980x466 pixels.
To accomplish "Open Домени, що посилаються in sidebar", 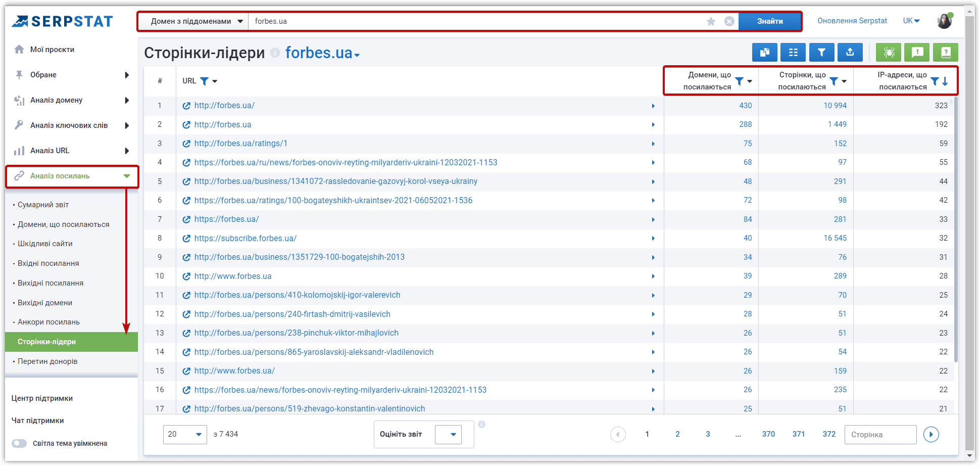I will [x=64, y=224].
